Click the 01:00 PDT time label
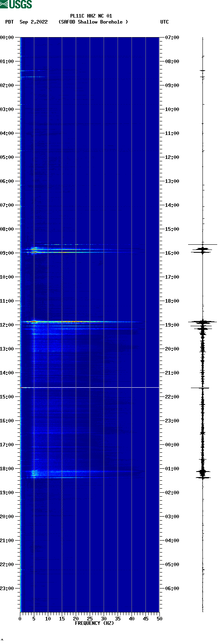This screenshot has height=644, width=220. coord(7,61)
